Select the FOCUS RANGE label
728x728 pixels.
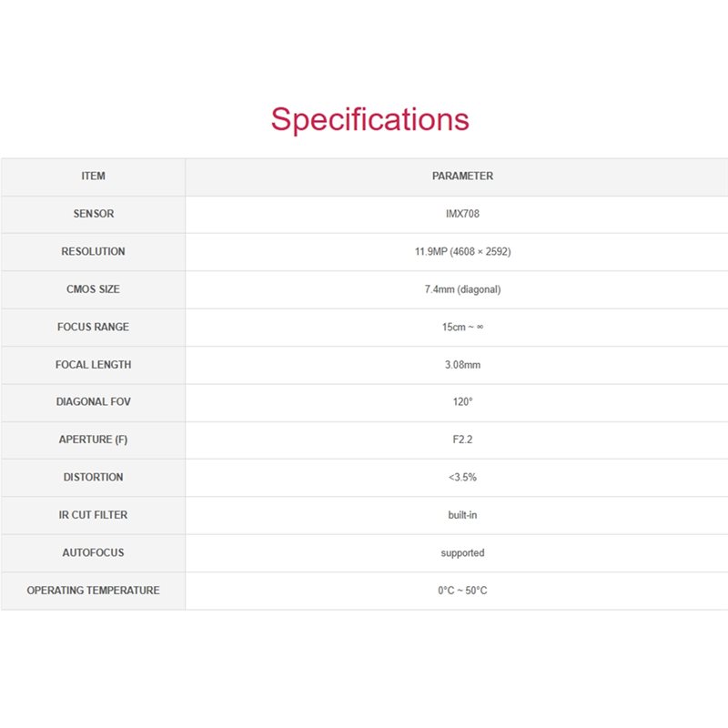(94, 327)
